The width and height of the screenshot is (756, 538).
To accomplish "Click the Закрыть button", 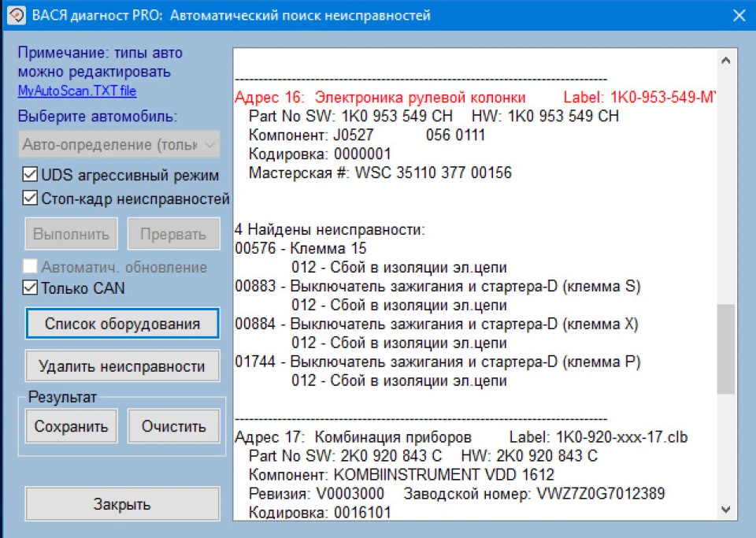I will click(x=123, y=504).
